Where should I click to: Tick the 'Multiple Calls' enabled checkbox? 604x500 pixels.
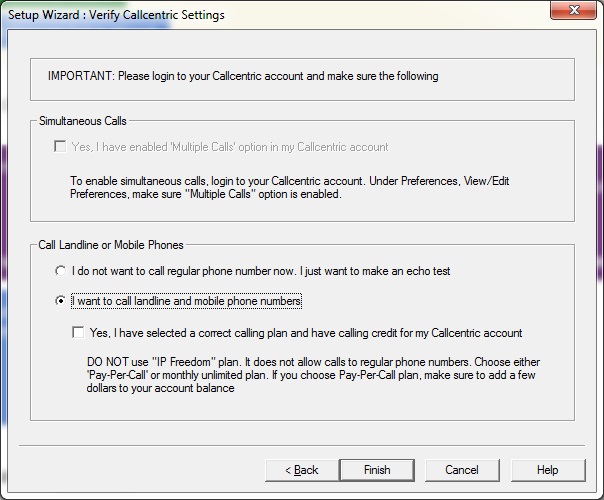pos(61,147)
